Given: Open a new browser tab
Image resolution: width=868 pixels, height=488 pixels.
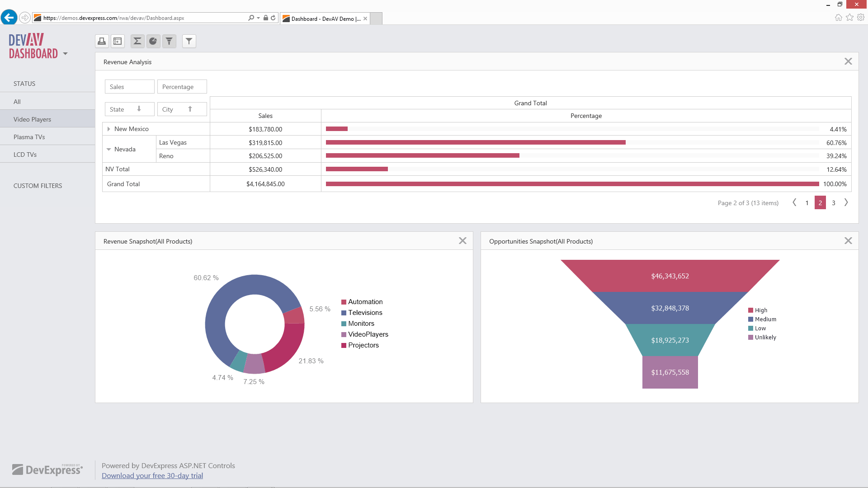Looking at the screenshot, I should tap(376, 19).
